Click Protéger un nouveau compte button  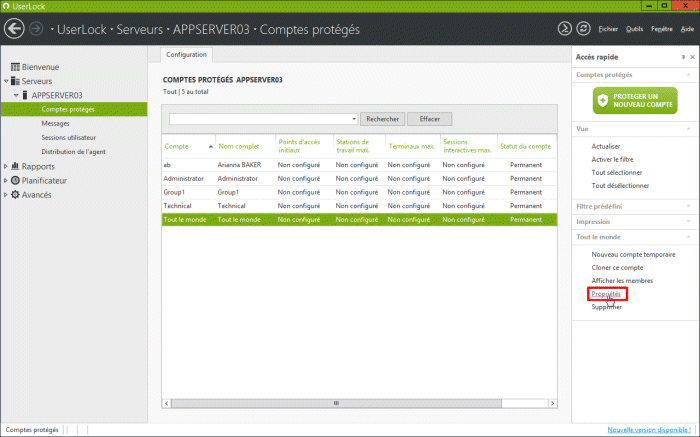click(635, 100)
